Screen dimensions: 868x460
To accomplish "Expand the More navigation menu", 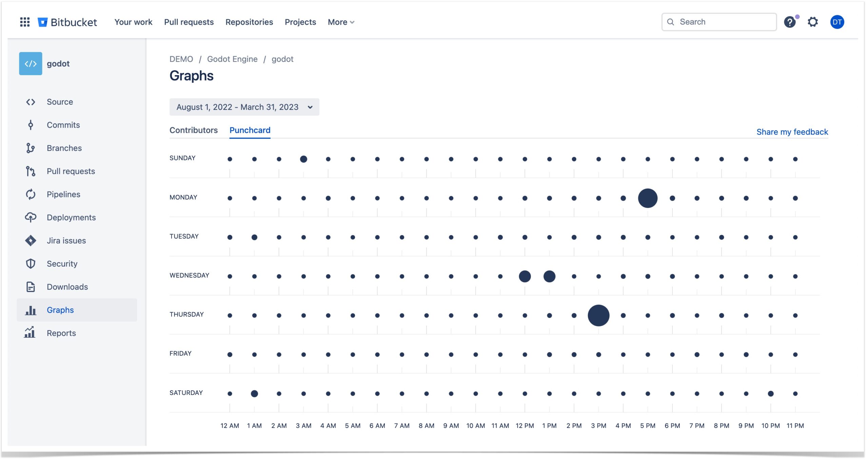I will (x=340, y=22).
